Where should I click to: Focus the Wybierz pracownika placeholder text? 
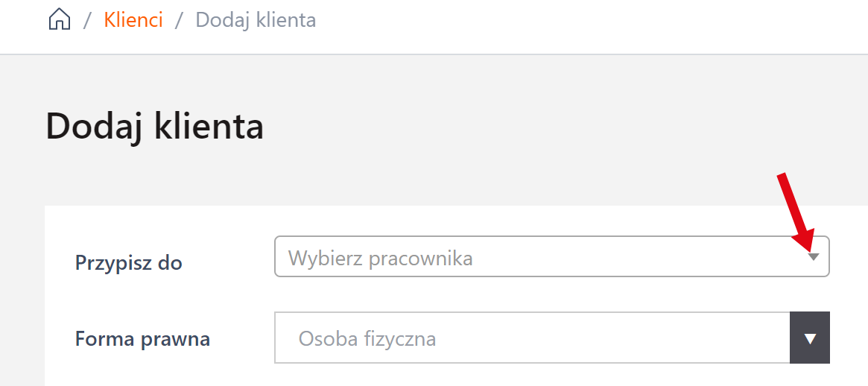coord(380,259)
